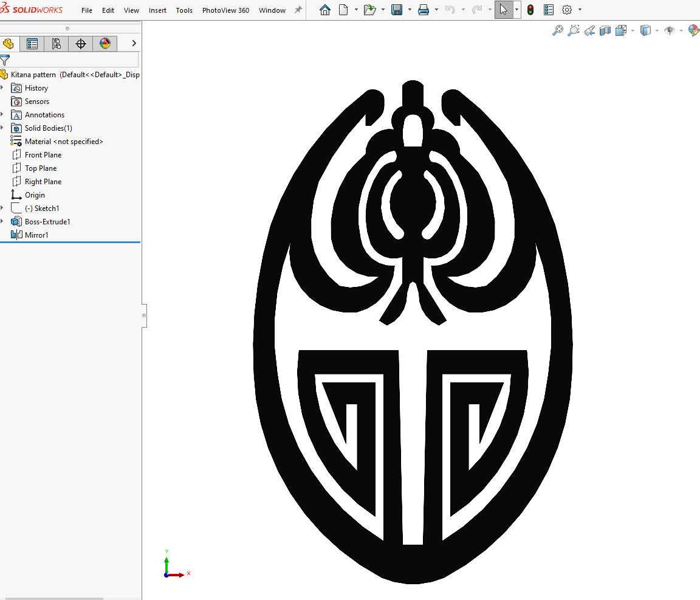Open File Properties icon
The height and width of the screenshot is (600, 700).
[x=549, y=10]
